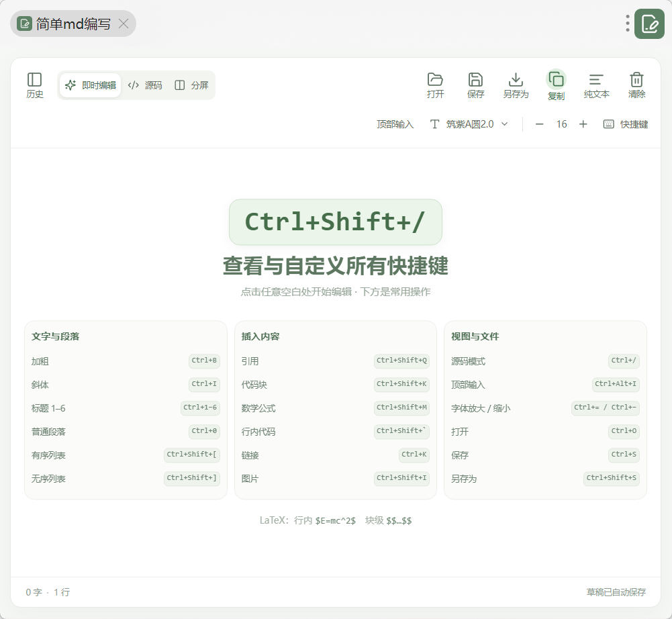Click the 另存为 save-as download icon
Screen dimensions: 672x619
[516, 85]
